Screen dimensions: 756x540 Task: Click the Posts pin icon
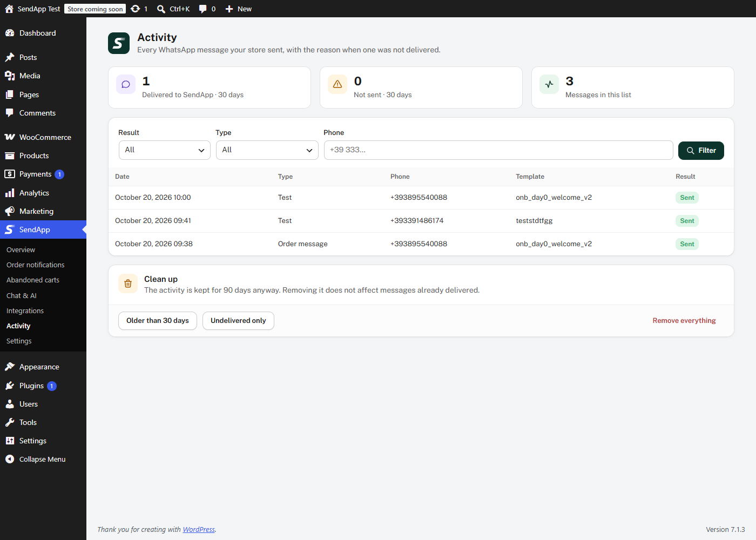click(x=10, y=57)
